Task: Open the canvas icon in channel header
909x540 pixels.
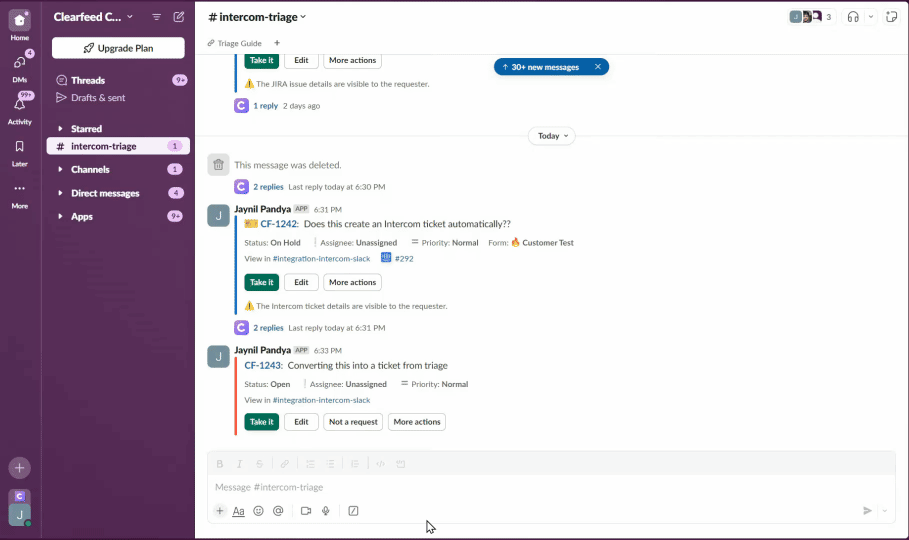Action: 890,17
